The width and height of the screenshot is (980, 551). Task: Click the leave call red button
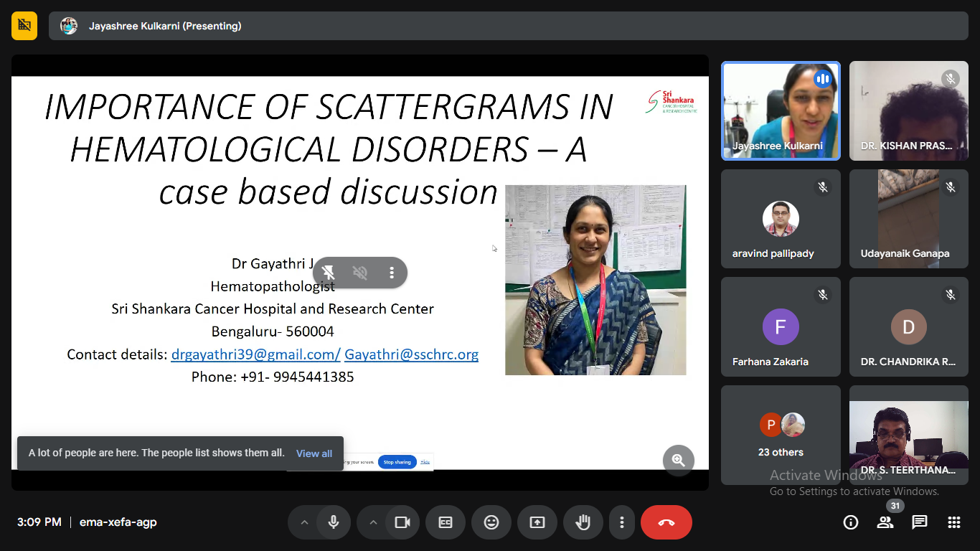click(x=666, y=522)
